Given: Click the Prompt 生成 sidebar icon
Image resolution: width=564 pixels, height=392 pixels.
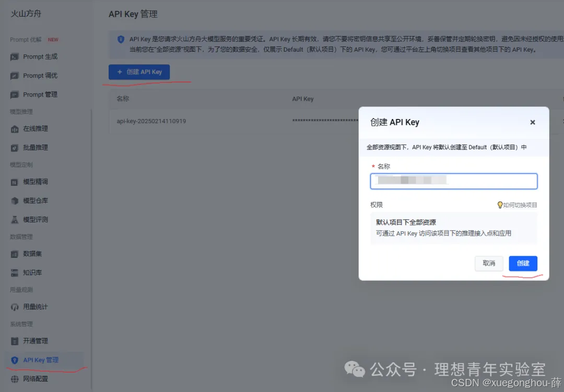Looking at the screenshot, I should (x=15, y=57).
